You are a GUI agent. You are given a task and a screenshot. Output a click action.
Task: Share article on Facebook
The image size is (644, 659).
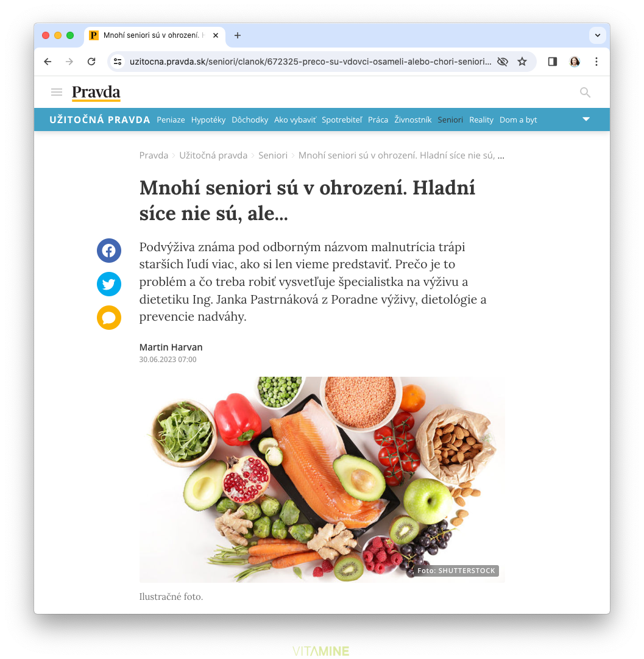(x=109, y=251)
